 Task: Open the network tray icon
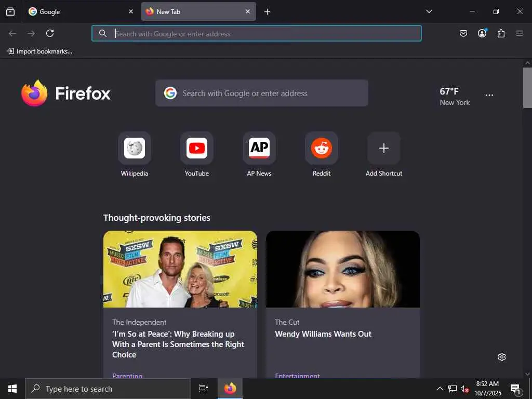point(453,389)
